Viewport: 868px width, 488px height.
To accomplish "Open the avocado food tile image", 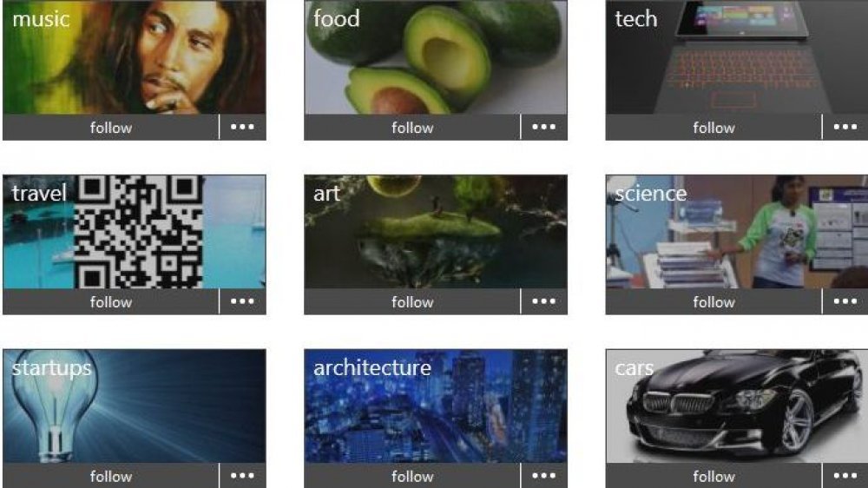I will (436, 57).
